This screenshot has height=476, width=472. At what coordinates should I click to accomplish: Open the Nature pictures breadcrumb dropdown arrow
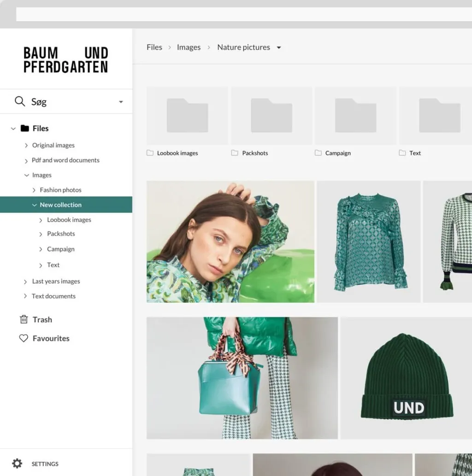point(279,47)
